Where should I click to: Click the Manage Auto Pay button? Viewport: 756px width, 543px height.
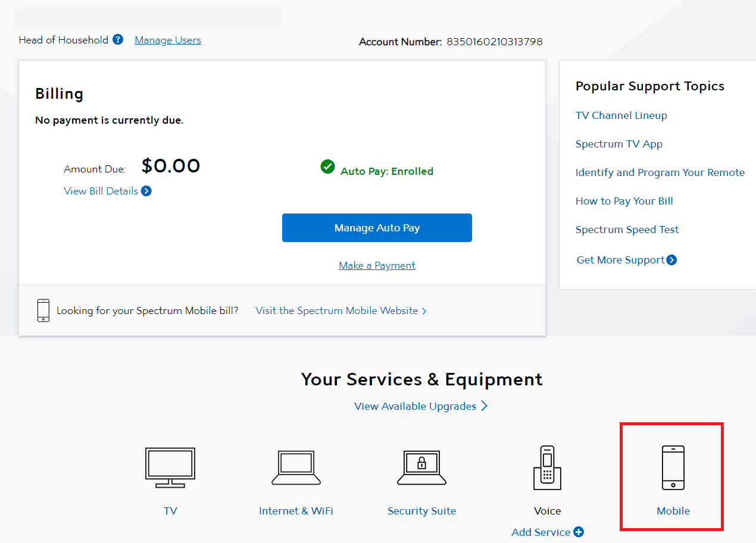377,228
